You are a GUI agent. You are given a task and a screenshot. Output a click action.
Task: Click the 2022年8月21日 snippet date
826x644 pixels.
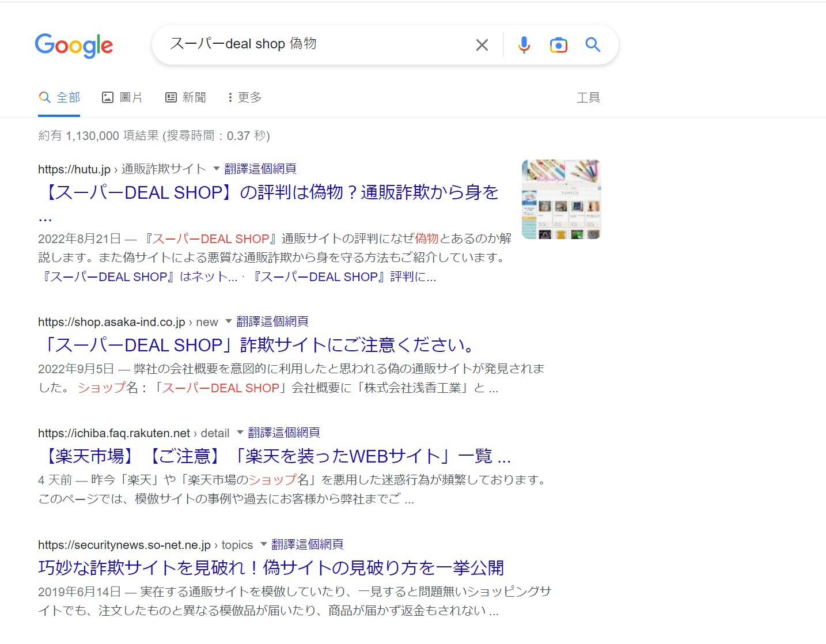[x=79, y=239]
